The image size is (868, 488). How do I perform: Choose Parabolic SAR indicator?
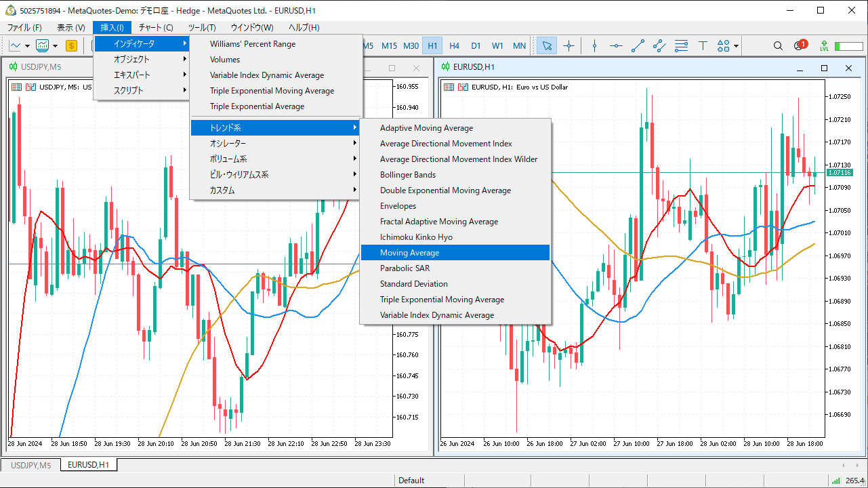[455, 268]
